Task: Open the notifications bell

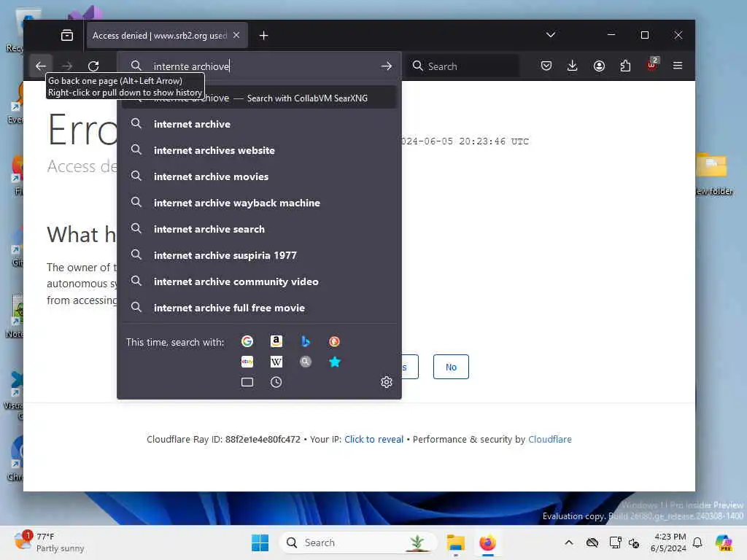Action: click(x=697, y=542)
